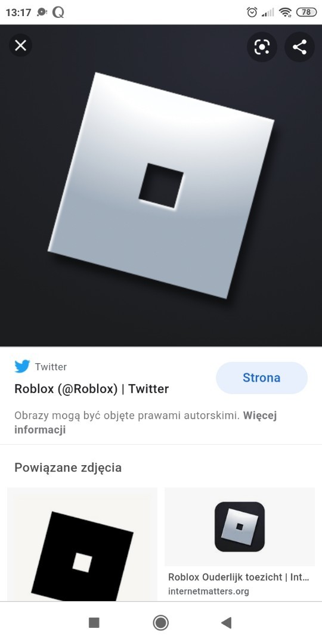This screenshot has width=322, height=644.
Task: Click the Strona button
Action: pos(262,378)
